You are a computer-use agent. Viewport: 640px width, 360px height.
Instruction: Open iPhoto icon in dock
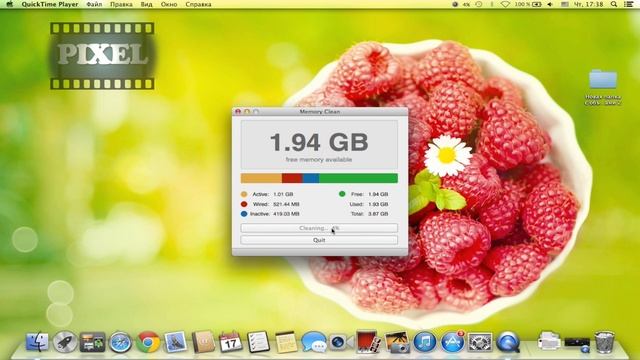pyautogui.click(x=397, y=342)
